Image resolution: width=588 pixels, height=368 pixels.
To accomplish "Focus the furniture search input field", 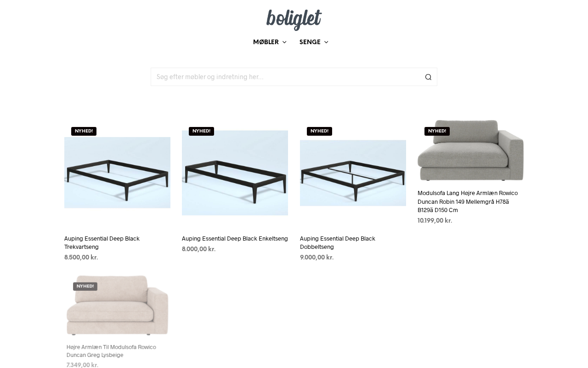I will (x=287, y=77).
